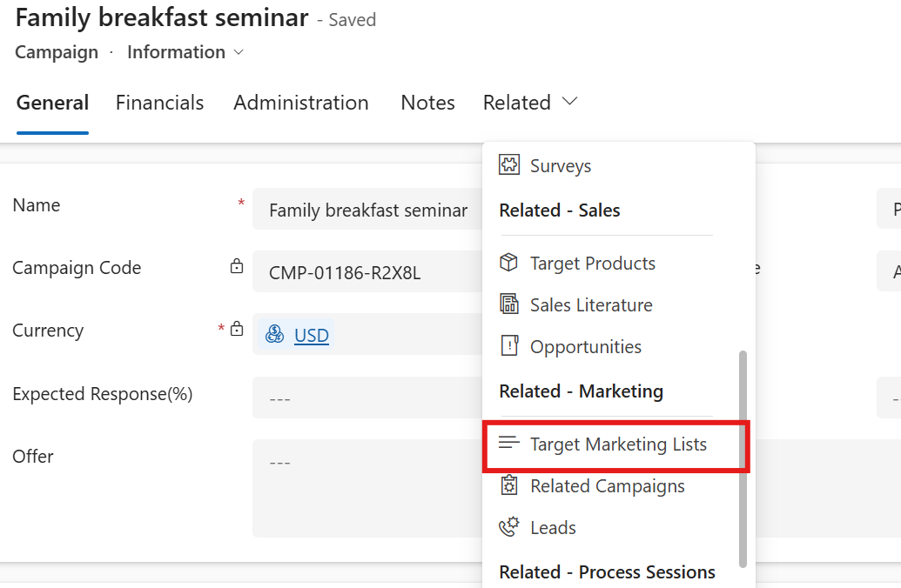Image resolution: width=901 pixels, height=588 pixels.
Task: Click the Target Products box icon
Action: coord(508,263)
